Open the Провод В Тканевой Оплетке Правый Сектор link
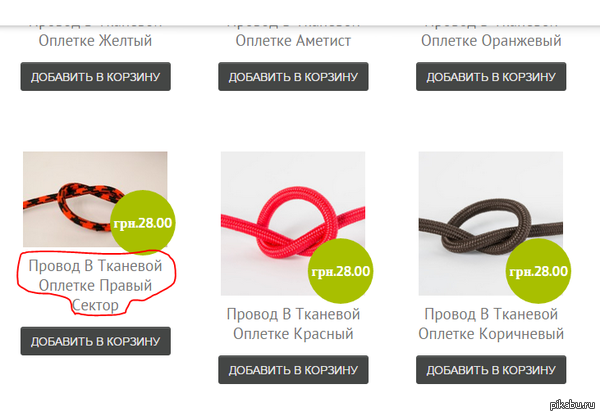This screenshot has height=416, width=600. pos(96,285)
